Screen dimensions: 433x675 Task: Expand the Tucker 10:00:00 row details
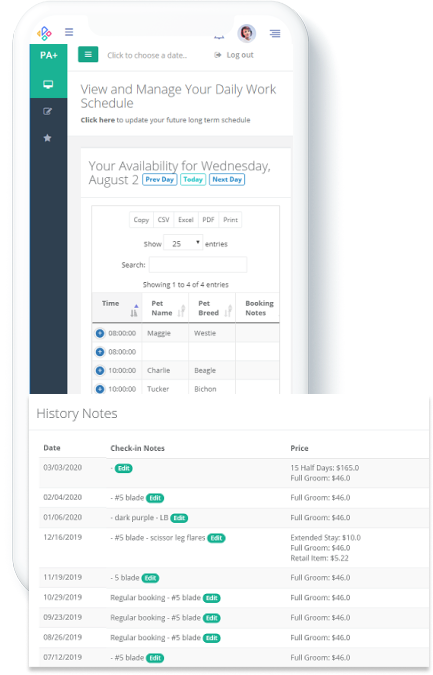click(x=100, y=389)
